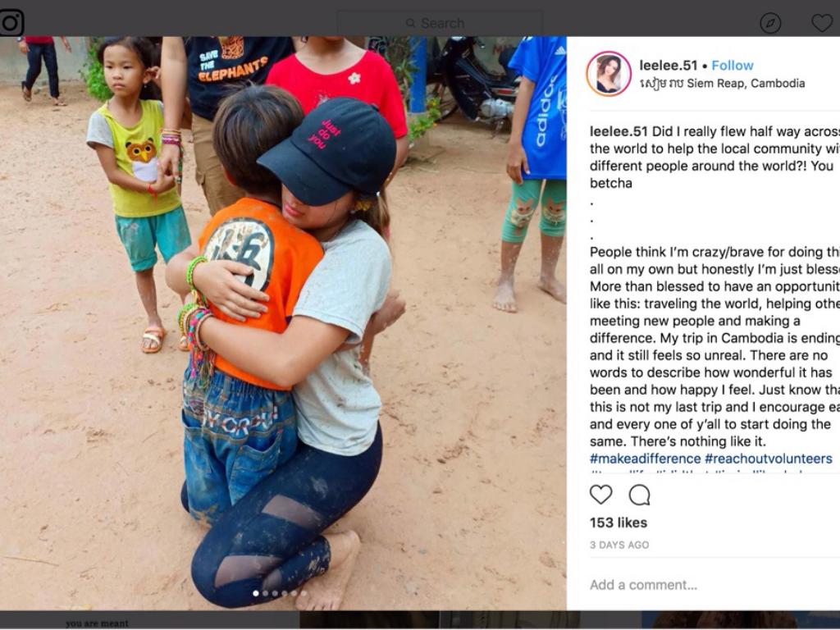Viewport: 840px width, 630px height.
Task: Open the #reachoutvolunteers hashtag
Action: [768, 459]
